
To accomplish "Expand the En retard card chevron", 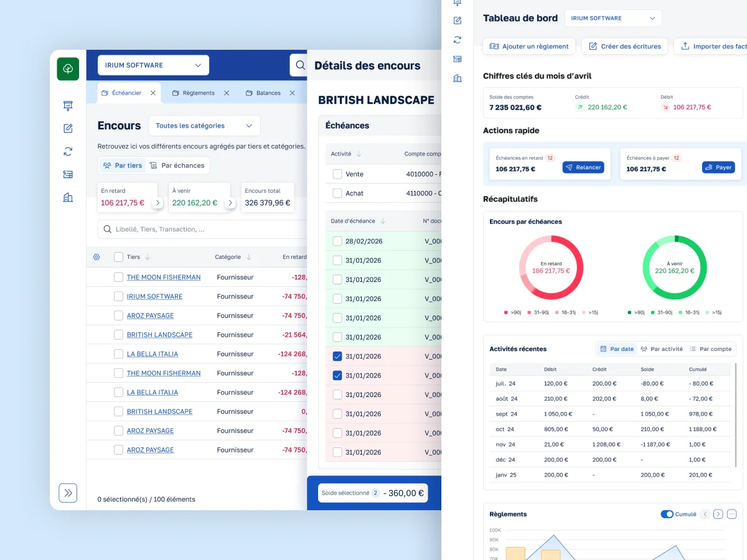I will 157,203.
